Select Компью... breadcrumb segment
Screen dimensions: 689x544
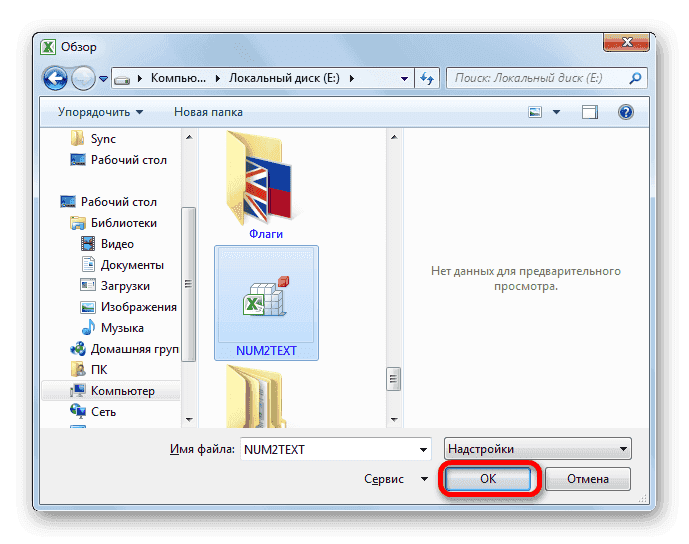coord(178,78)
